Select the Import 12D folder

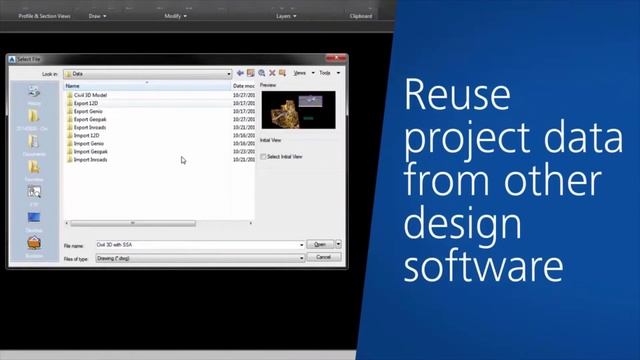point(83,136)
